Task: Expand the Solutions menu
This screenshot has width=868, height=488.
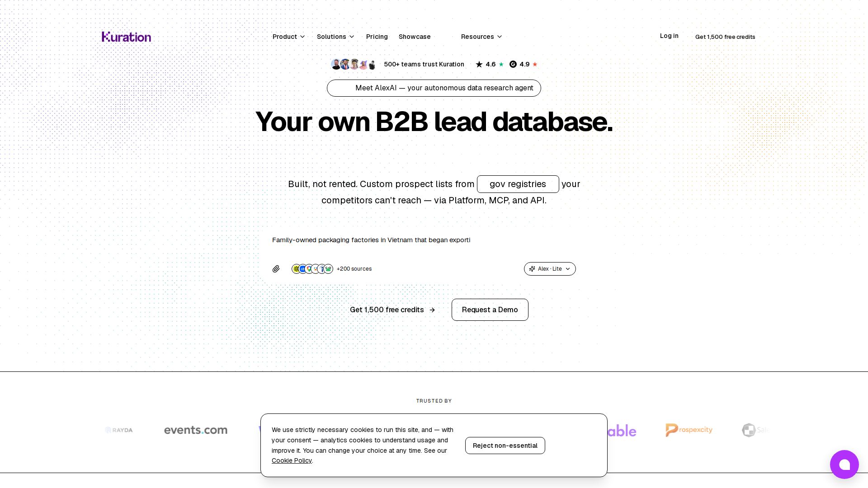Action: click(335, 37)
